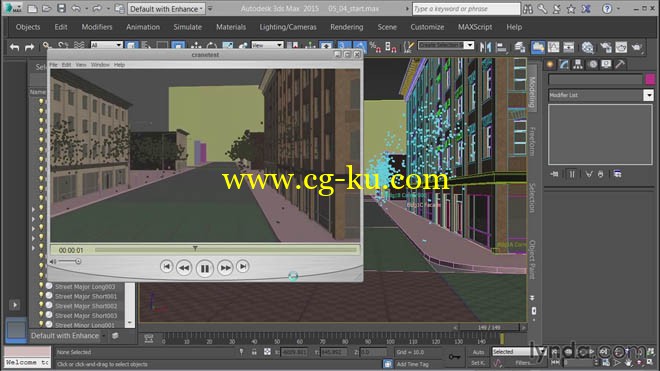This screenshot has width=660, height=371.
Task: Click the key icon for Set Keys
Action: (454, 357)
